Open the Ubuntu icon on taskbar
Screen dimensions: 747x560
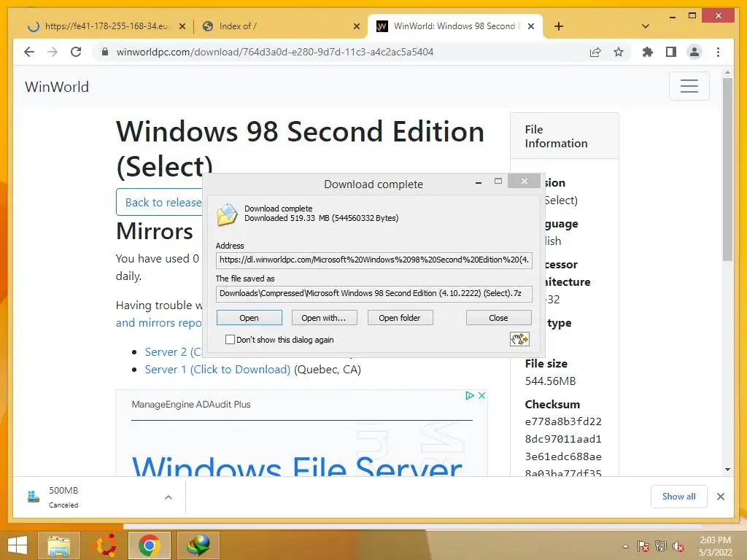click(106, 545)
